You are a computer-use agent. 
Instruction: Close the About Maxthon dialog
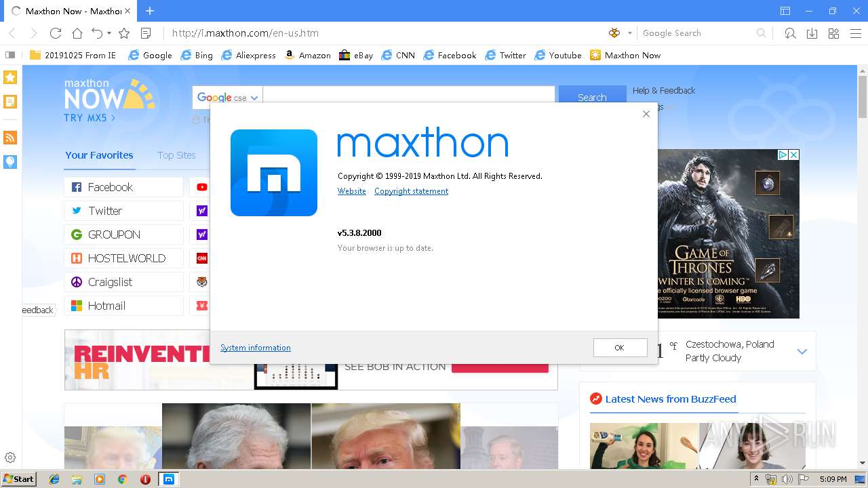tap(646, 114)
